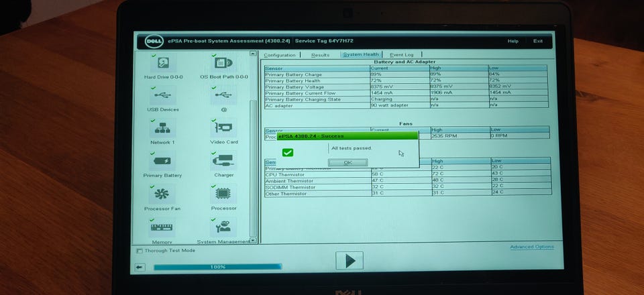Click the SODIMM Thermistor row label

point(290,187)
